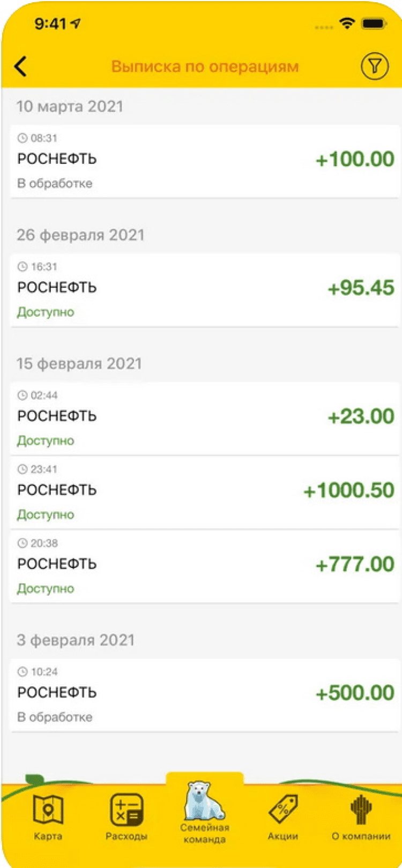Select the +23.00 operation at 02:44
This screenshot has height=868, width=402.
click(x=204, y=418)
